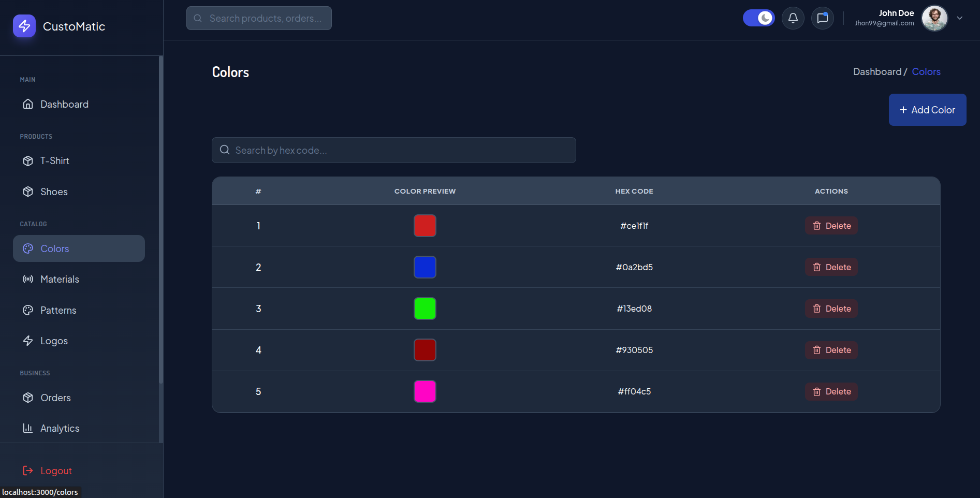Click hex code text #930505
This screenshot has width=980, height=498.
[634, 350]
